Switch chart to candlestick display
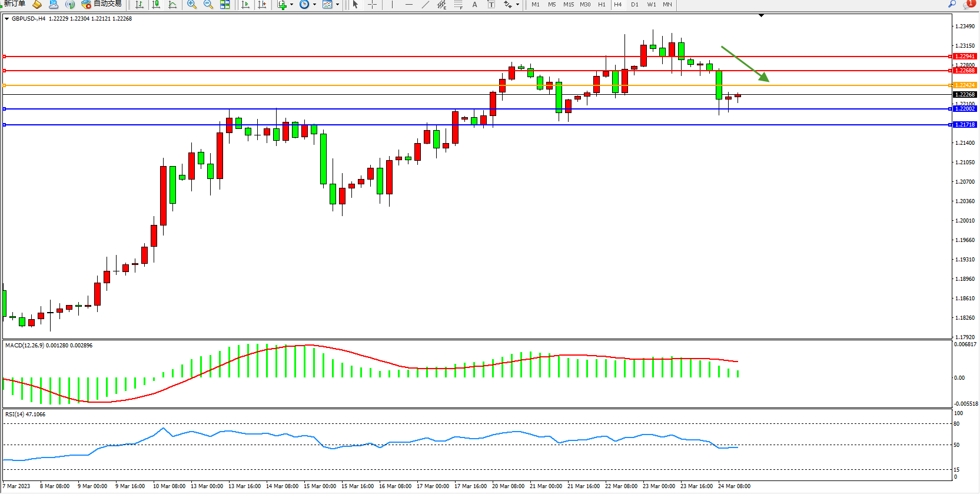Image resolution: width=980 pixels, height=494 pixels. [156, 5]
